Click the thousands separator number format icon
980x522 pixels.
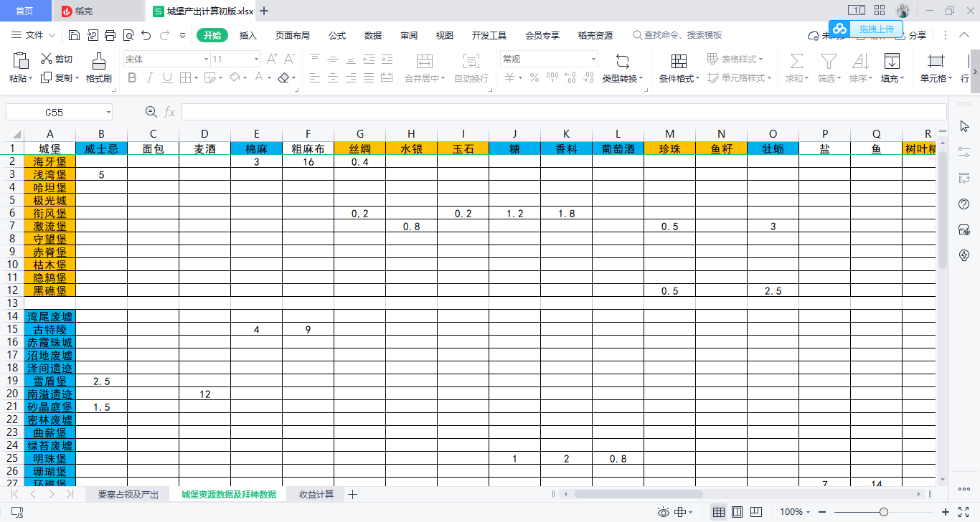pos(552,78)
